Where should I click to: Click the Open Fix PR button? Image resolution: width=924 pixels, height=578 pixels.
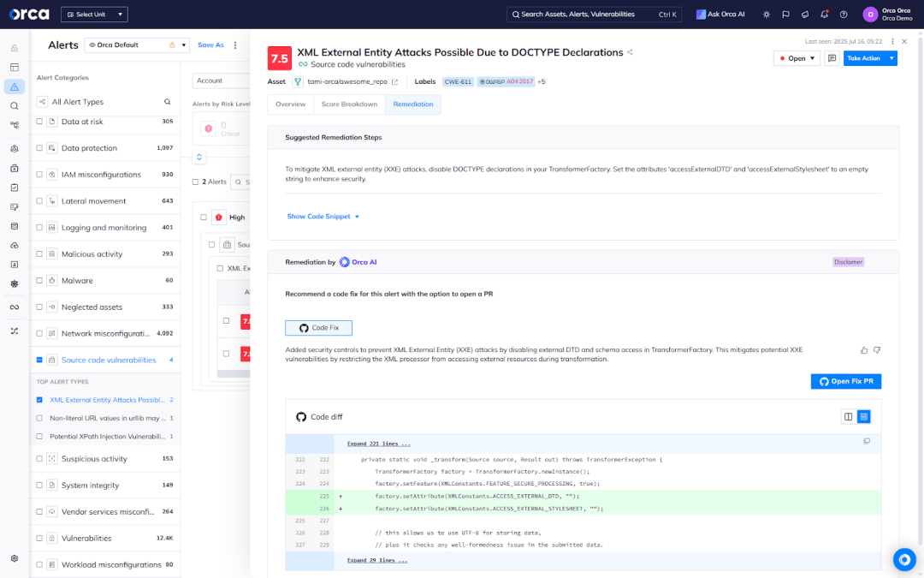click(846, 382)
